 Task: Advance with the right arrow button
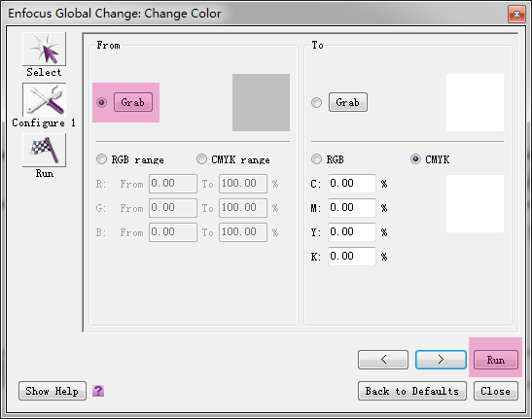[x=441, y=360]
